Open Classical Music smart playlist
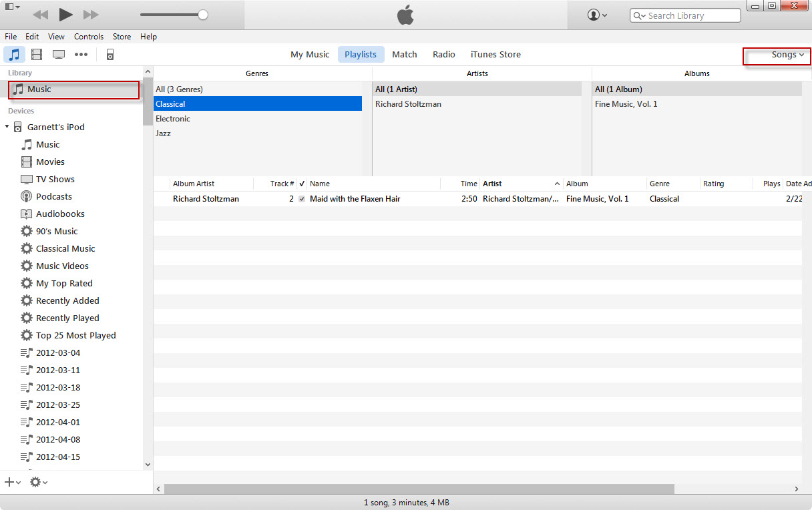Screen dimensions: 812x510 [65, 248]
